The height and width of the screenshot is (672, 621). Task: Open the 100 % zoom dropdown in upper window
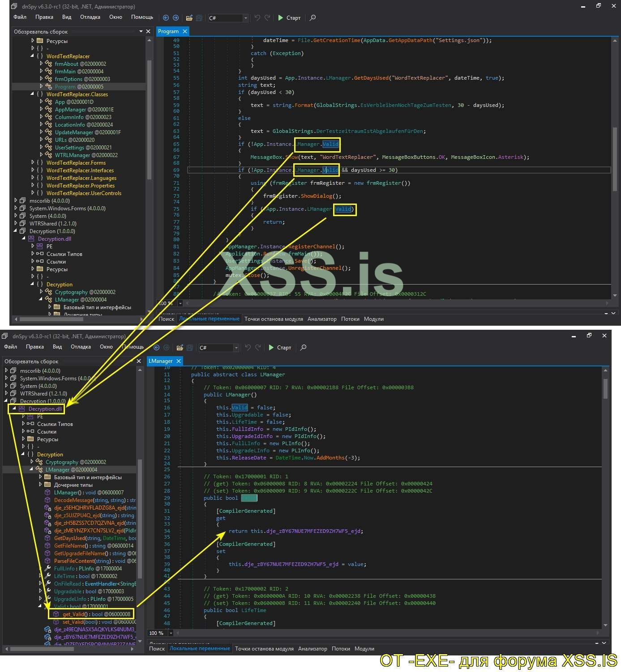[x=180, y=303]
